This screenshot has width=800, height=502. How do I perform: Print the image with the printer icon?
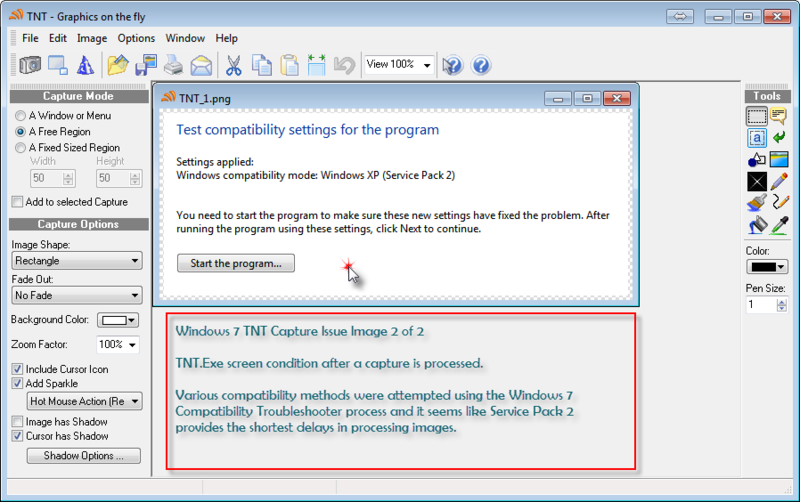pos(173,65)
